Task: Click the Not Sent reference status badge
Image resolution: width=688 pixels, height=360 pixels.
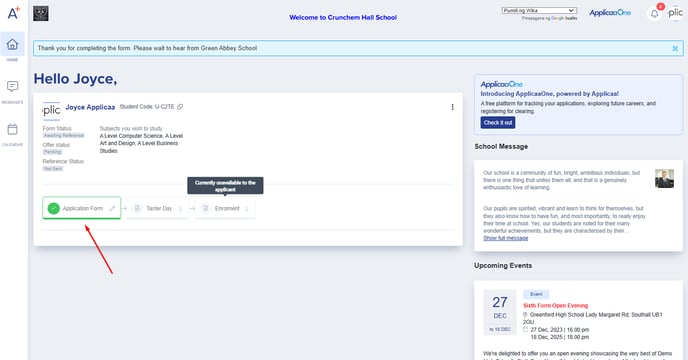Action: coord(53,169)
